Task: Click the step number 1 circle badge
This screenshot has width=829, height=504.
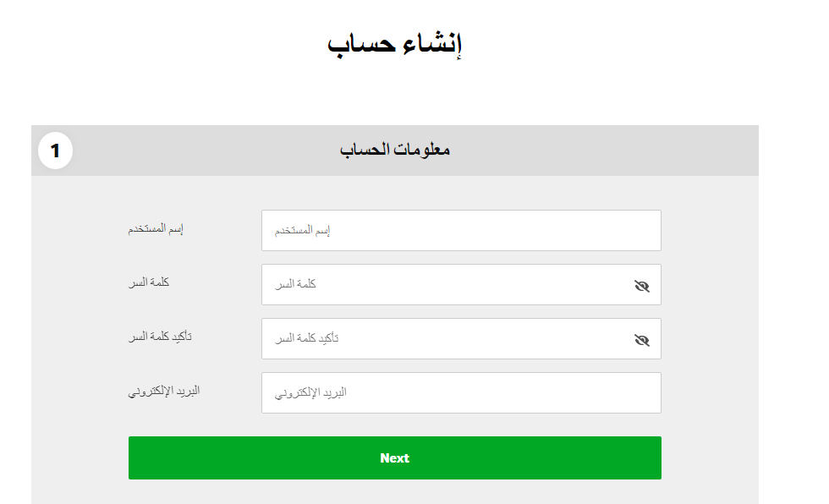Action: tap(56, 151)
